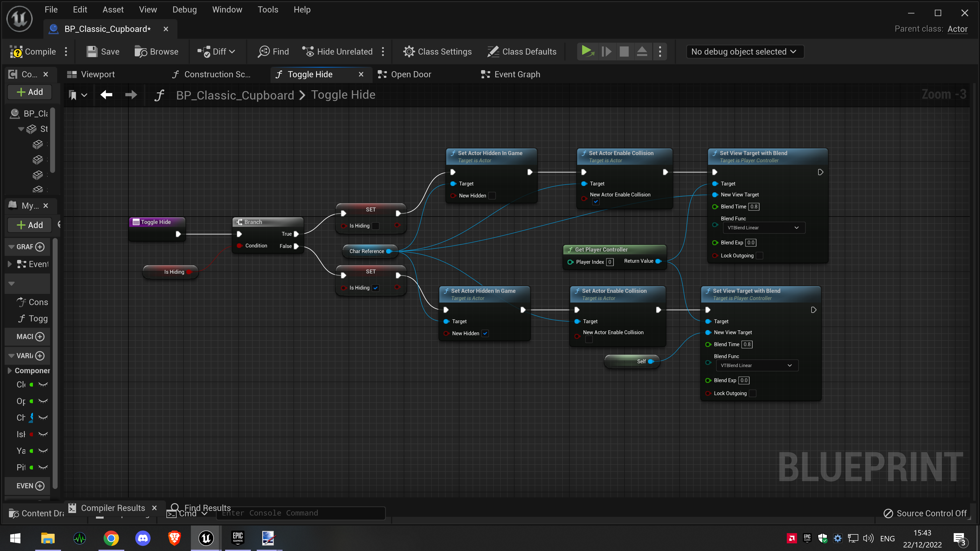Open the Diff dropdown
980x551 pixels.
[x=216, y=51]
